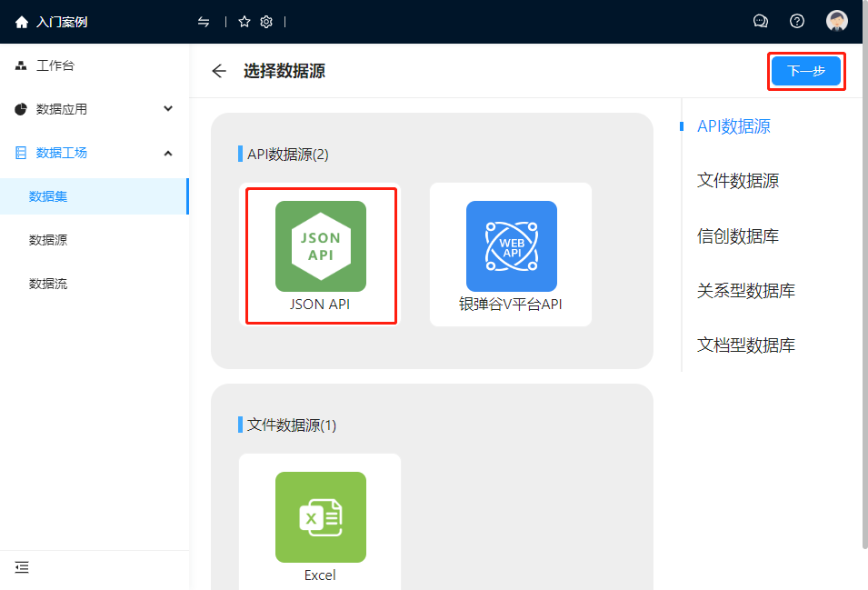Image resolution: width=868 pixels, height=590 pixels.
Task: Open 数据源 in the sidebar
Action: click(48, 240)
